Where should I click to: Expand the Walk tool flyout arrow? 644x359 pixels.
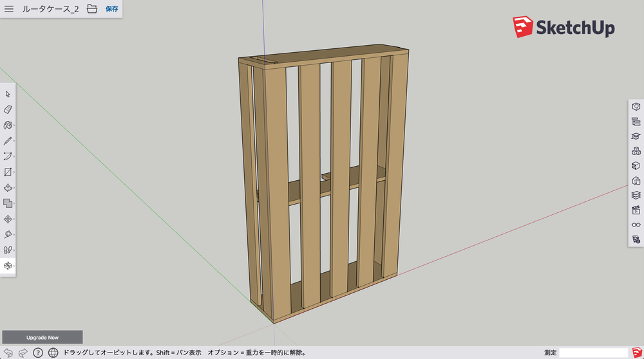click(x=14, y=250)
